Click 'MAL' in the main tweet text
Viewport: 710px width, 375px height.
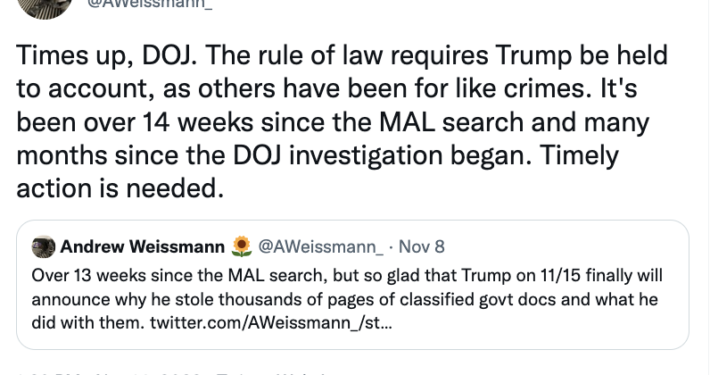click(407, 122)
